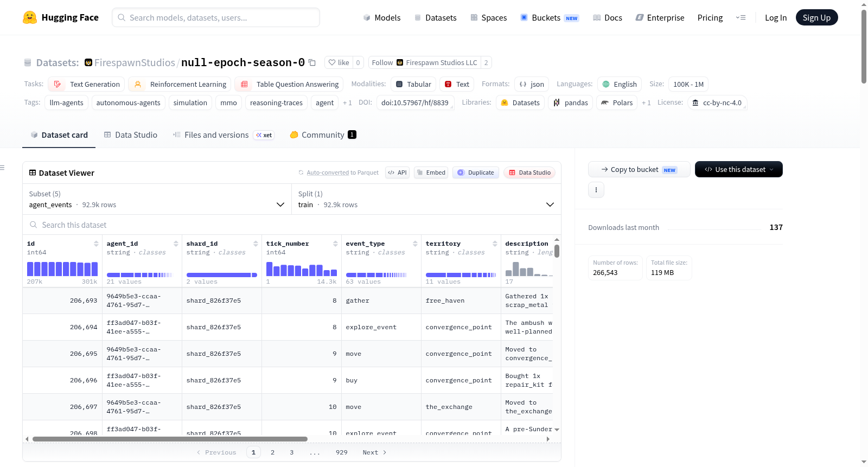Click the heart like button
Screen dimensions: 868x467
point(339,62)
